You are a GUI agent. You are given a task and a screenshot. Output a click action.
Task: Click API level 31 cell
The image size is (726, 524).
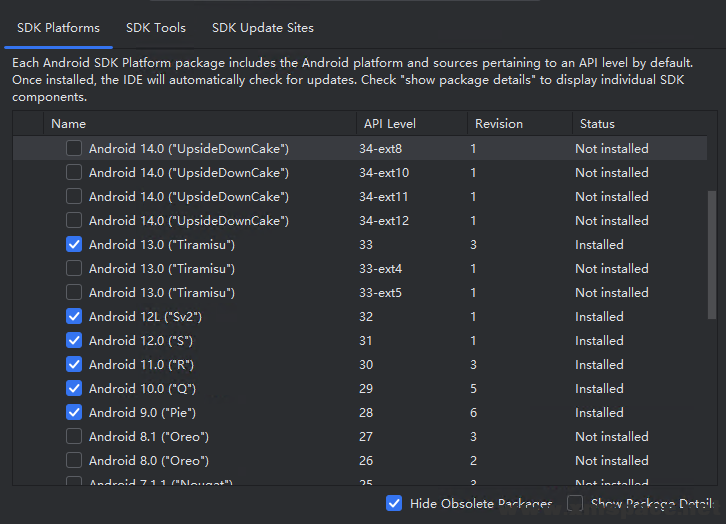[x=365, y=341]
